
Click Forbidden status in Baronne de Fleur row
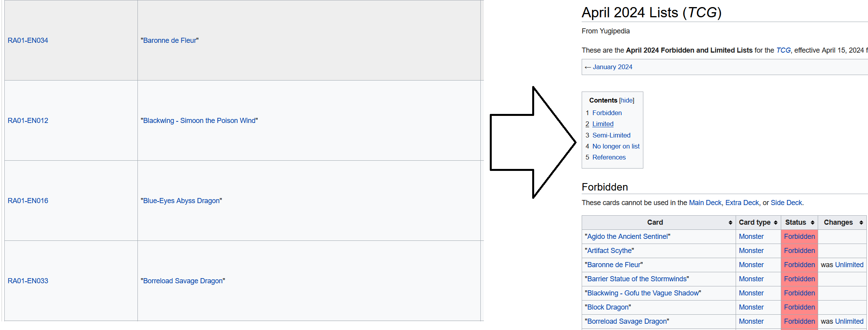[800, 265]
